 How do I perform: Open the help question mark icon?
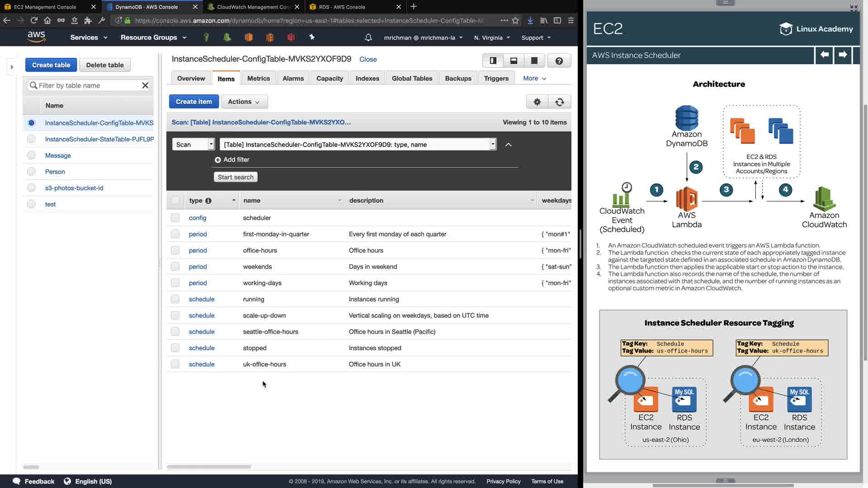click(x=559, y=61)
